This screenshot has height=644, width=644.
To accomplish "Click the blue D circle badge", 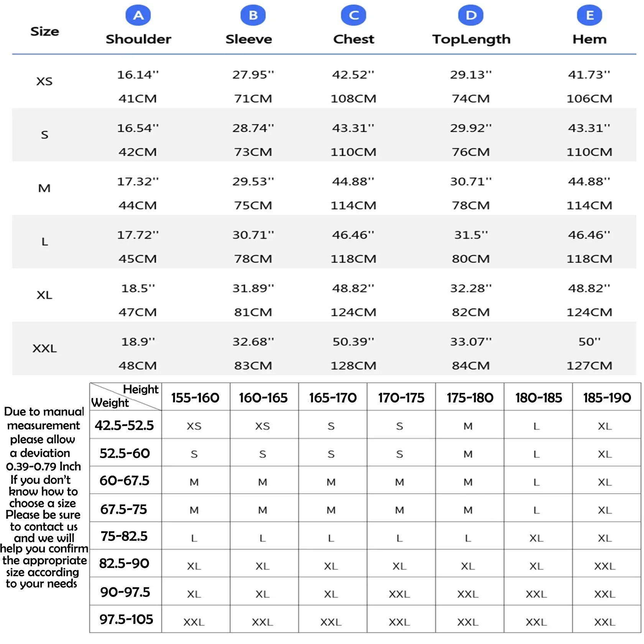I will pos(471,15).
